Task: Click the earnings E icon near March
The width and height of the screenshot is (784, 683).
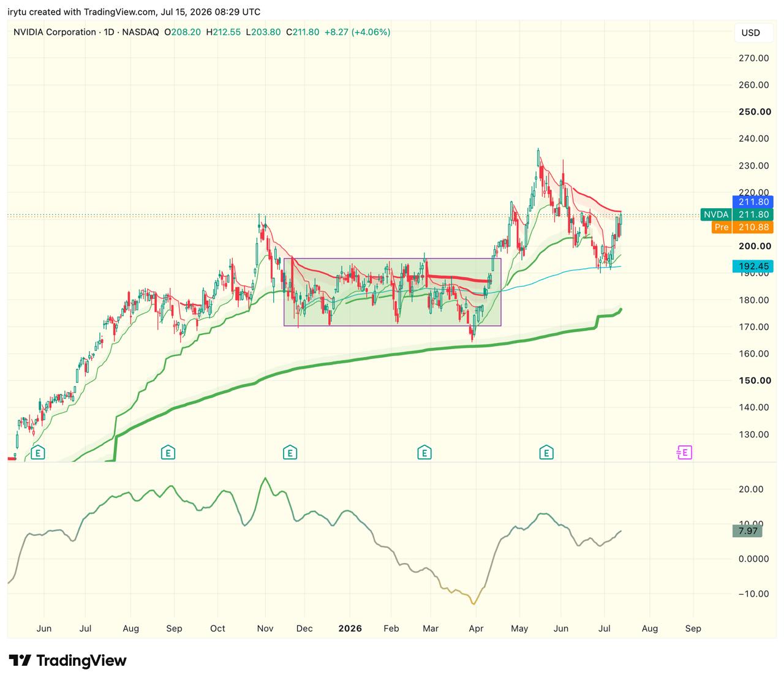Action: pyautogui.click(x=424, y=453)
